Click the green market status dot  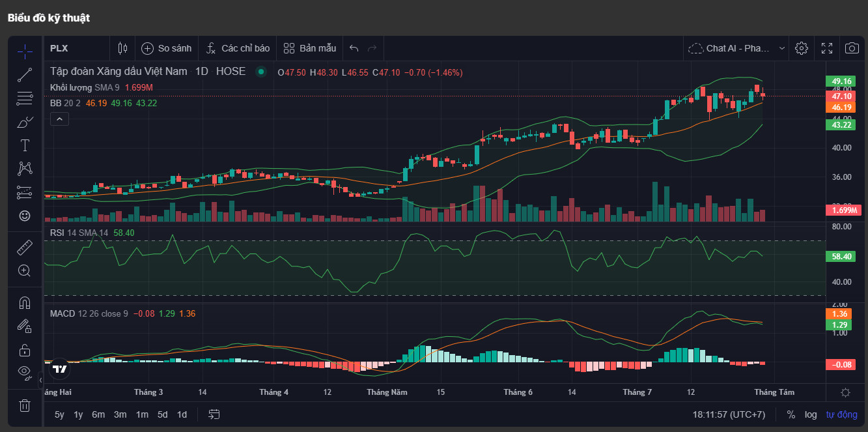pyautogui.click(x=261, y=72)
